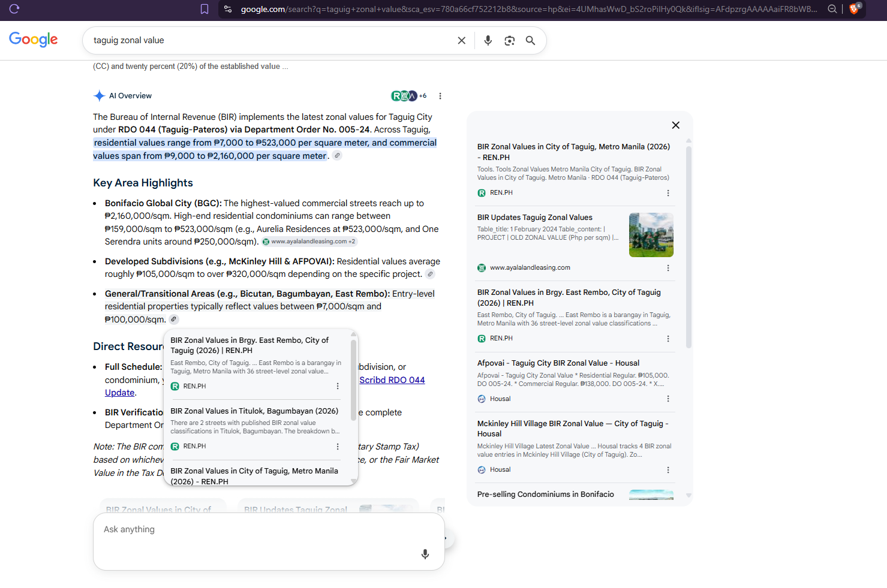Click BIR Updates Taguig thumbnail image
This screenshot has width=887, height=588.
pyautogui.click(x=651, y=235)
